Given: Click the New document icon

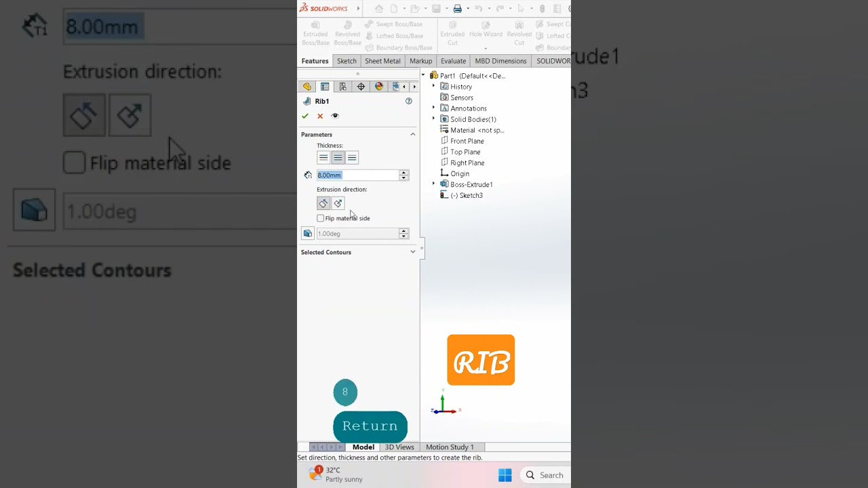Looking at the screenshot, I should 394,9.
